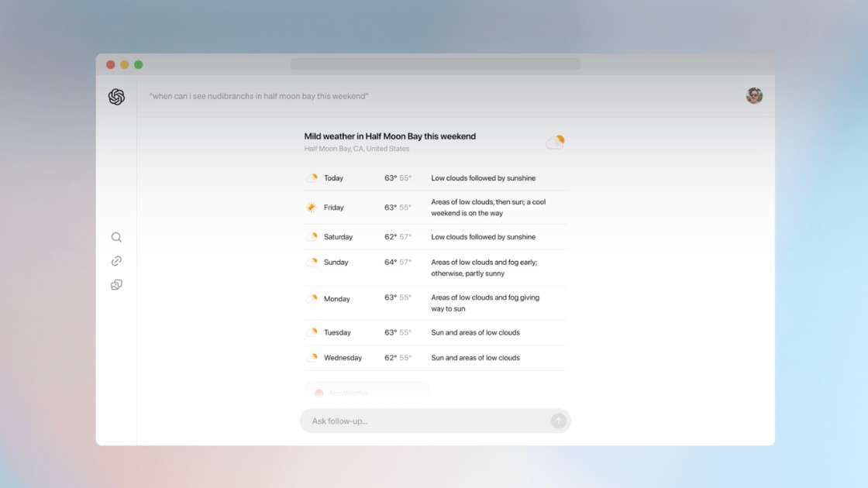Click Today's 'Low clouds followed by sunshine' description

coord(484,178)
